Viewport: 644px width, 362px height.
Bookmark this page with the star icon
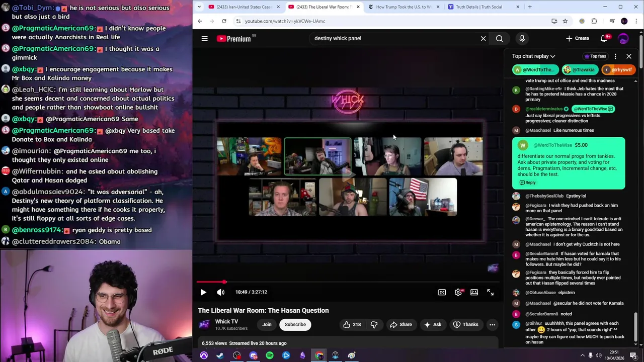[x=565, y=21]
